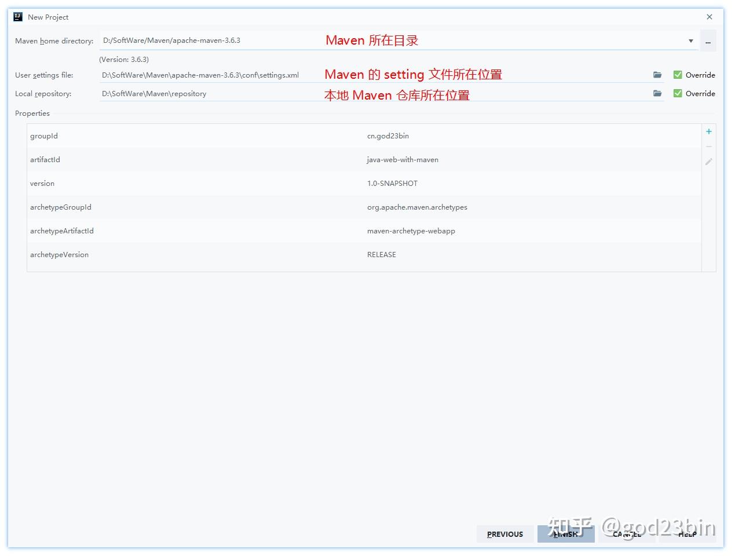The height and width of the screenshot is (560, 735).
Task: Add a new property with the plus icon
Action: pos(708,131)
